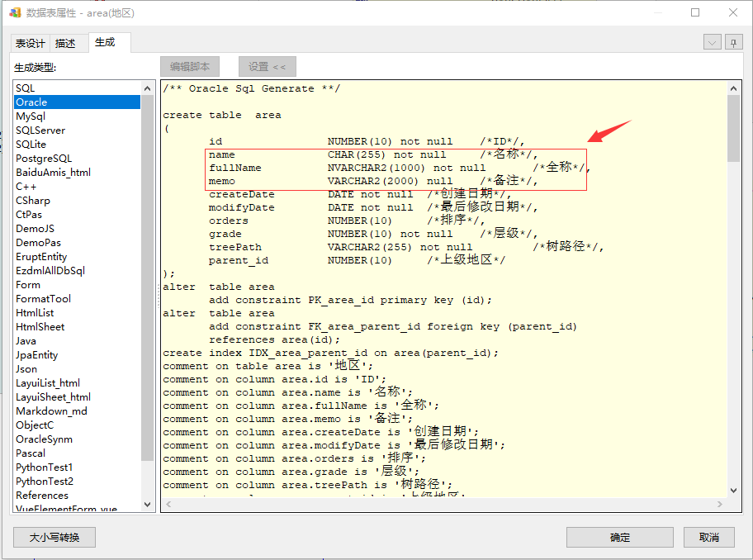Click script pane horizontal scroll right arrow

719,505
